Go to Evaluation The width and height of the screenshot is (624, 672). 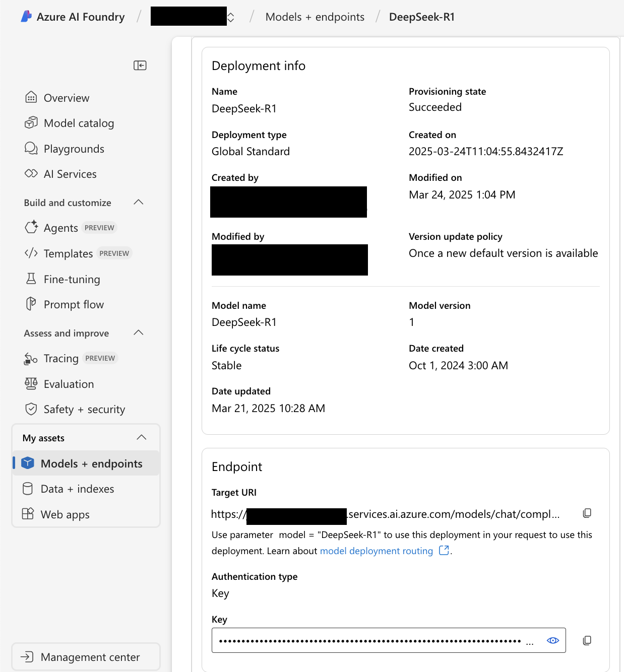coord(69,384)
